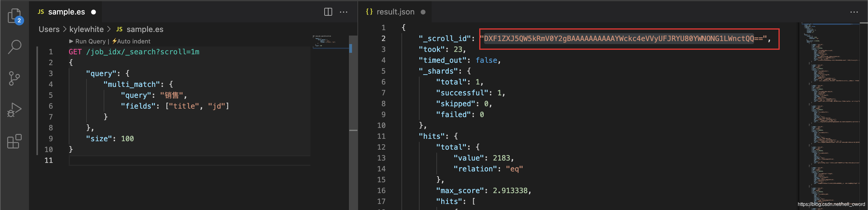The image size is (868, 210).
Task: Click line number 1 in sample.es gutter
Action: 51,52
